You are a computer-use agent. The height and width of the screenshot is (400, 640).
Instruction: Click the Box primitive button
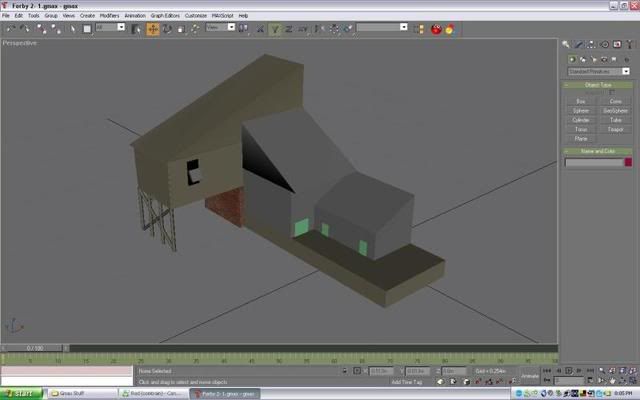tap(581, 101)
